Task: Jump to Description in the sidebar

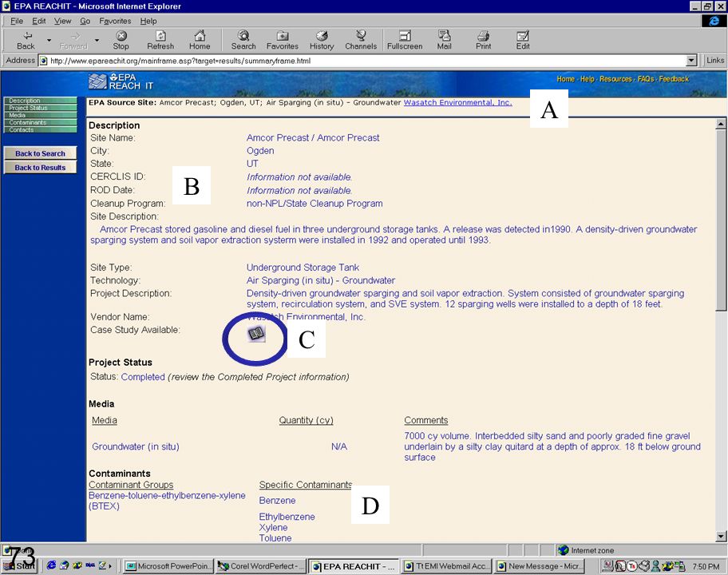Action: click(x=41, y=101)
